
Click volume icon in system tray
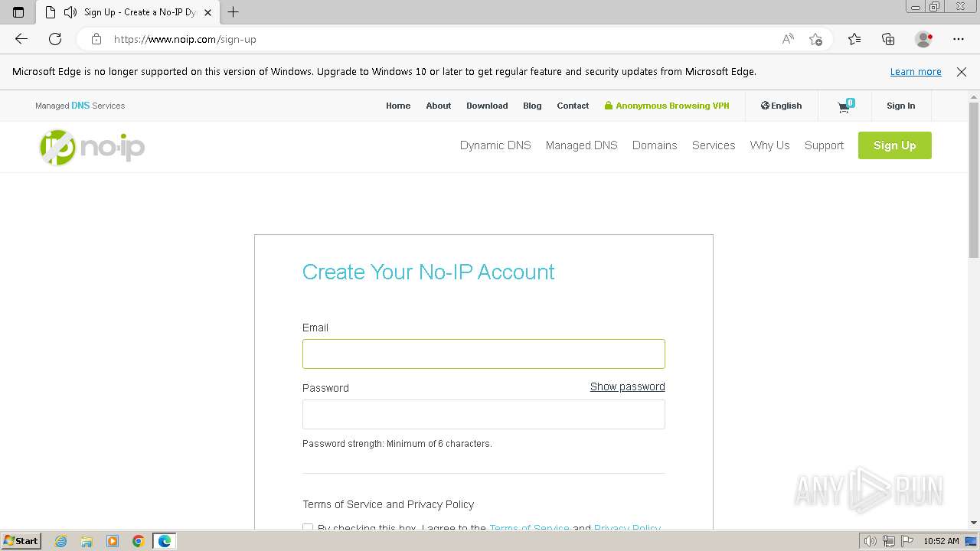pyautogui.click(x=870, y=541)
